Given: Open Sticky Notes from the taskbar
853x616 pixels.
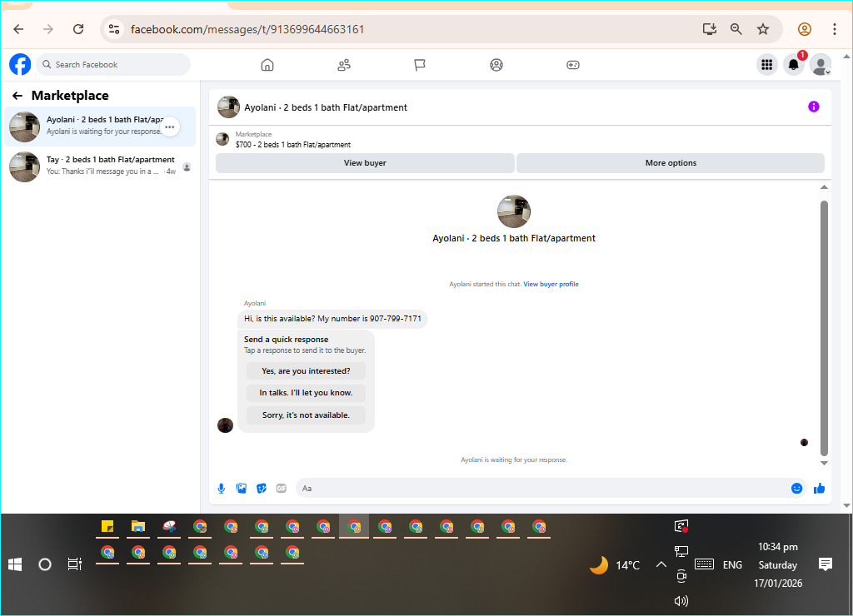Looking at the screenshot, I should 107,526.
